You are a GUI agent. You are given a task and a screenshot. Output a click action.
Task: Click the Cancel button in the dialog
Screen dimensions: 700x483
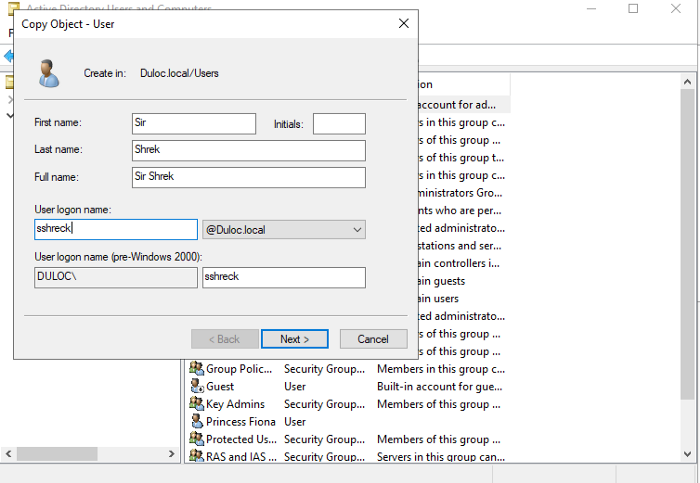pos(373,339)
